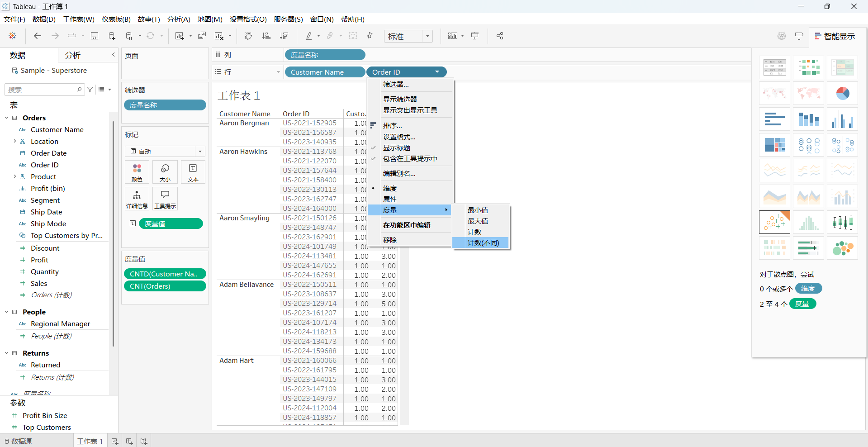Click the Customer Name pill on rows shelf

pos(325,72)
